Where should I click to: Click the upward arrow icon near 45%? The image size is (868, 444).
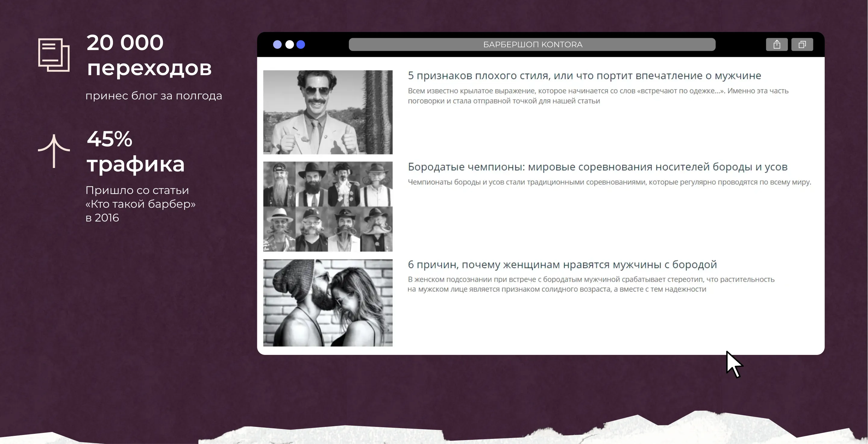coord(54,151)
